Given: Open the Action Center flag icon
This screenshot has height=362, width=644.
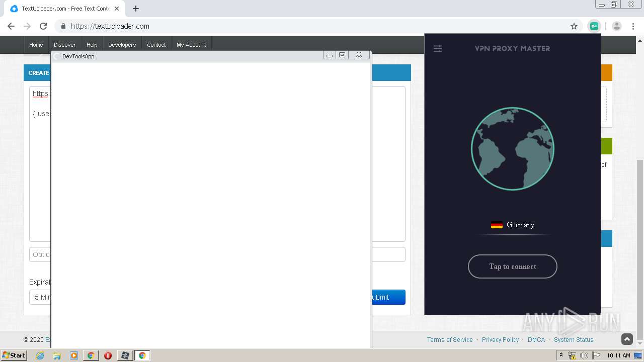Looking at the screenshot, I should 596,355.
